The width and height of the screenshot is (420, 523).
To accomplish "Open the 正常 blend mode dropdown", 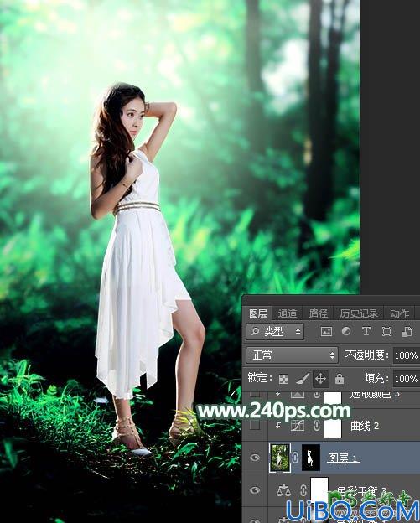I will [x=293, y=355].
